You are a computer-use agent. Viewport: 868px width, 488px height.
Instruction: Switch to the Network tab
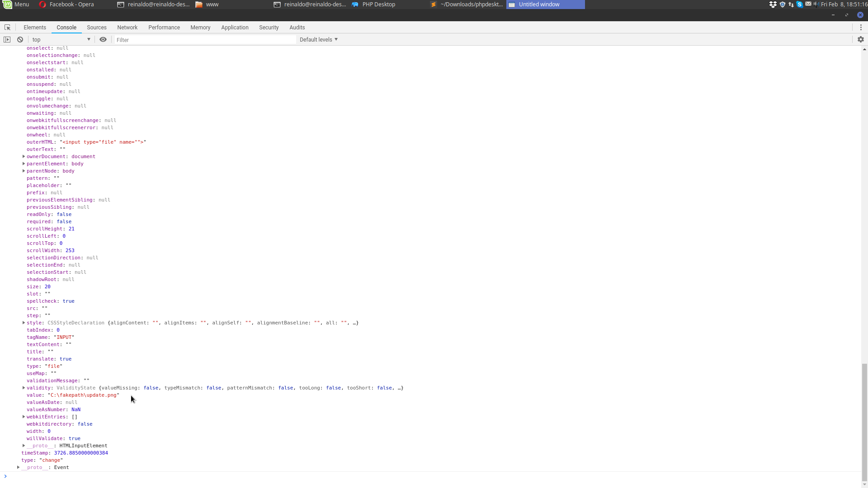tap(127, 27)
